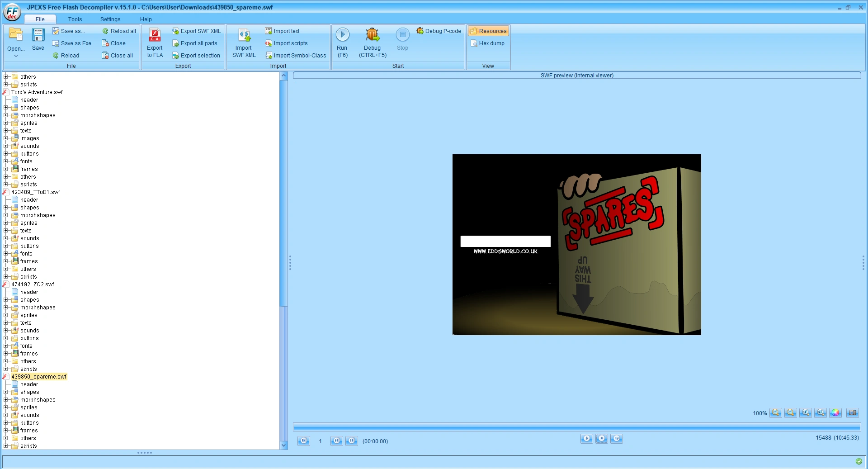868x469 pixels.
Task: Toggle the Resources view
Action: (488, 31)
